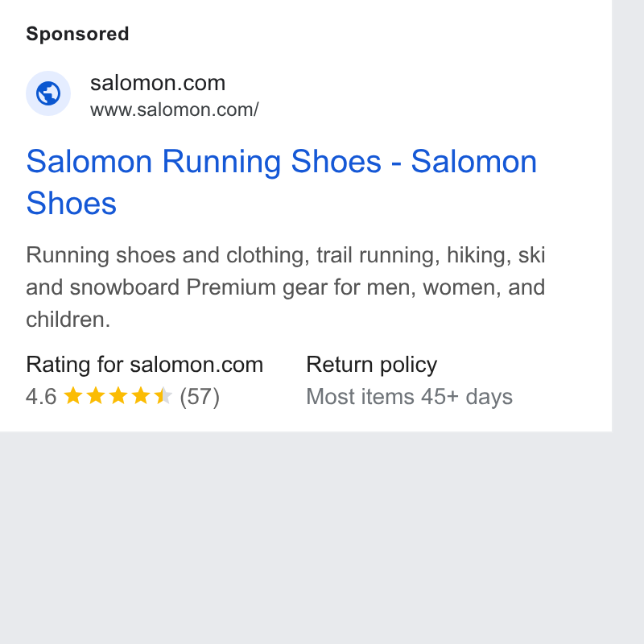Select the 'Rating for salomon.com' label
Viewport: 644px width, 644px height.
(145, 365)
